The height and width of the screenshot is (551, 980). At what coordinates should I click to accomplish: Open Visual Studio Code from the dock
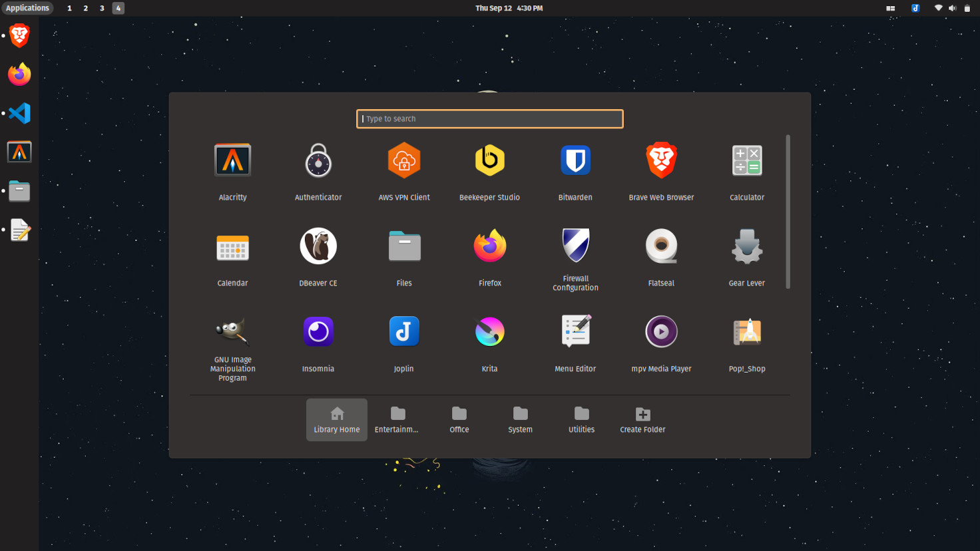pyautogui.click(x=19, y=113)
